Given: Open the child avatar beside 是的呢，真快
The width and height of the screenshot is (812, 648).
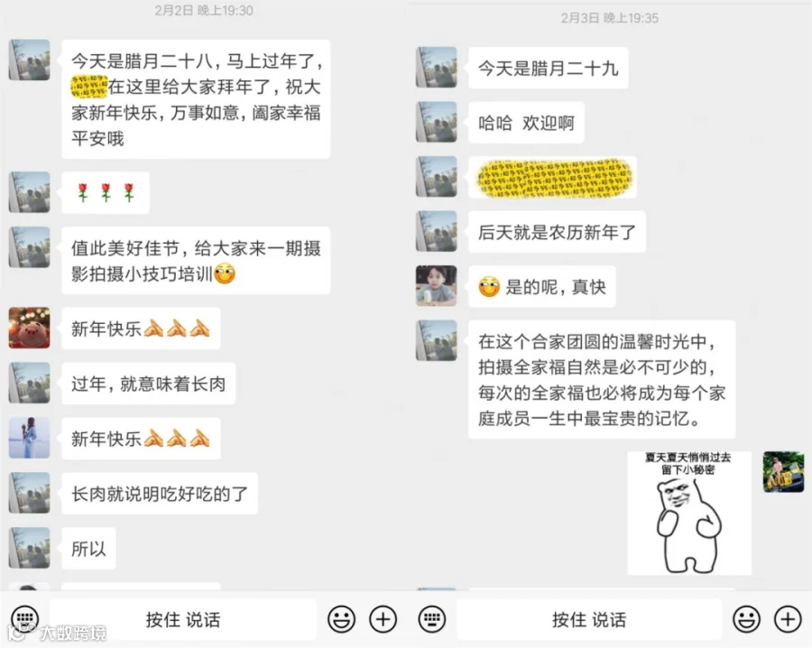Looking at the screenshot, I should pyautogui.click(x=437, y=286).
